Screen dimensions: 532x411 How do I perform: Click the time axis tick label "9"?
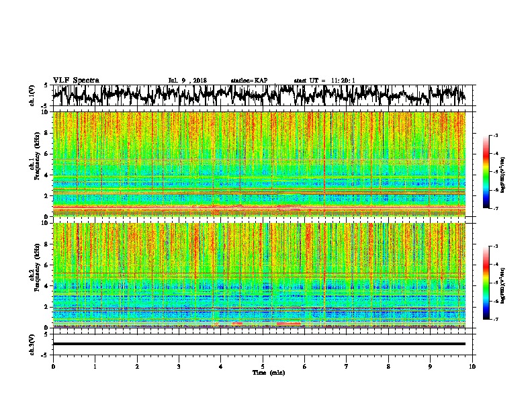(x=430, y=367)
